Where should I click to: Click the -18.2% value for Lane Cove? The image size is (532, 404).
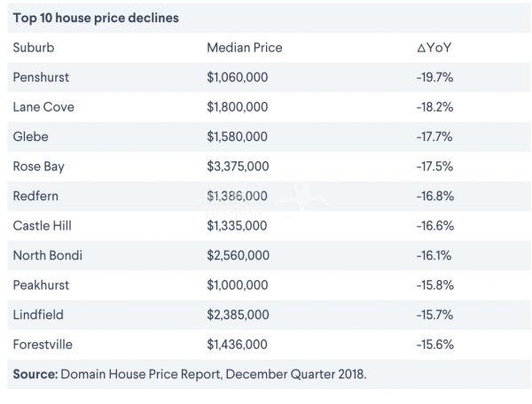[x=434, y=107]
